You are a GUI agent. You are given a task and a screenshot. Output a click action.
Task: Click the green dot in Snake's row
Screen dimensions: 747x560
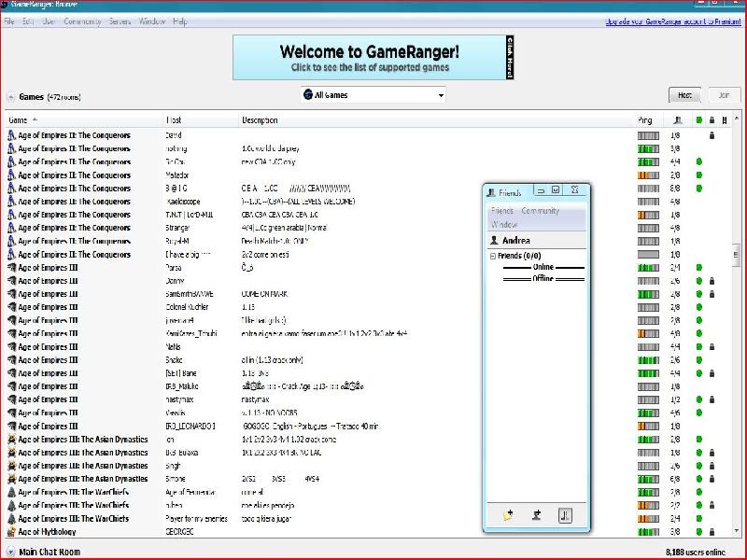[698, 360]
